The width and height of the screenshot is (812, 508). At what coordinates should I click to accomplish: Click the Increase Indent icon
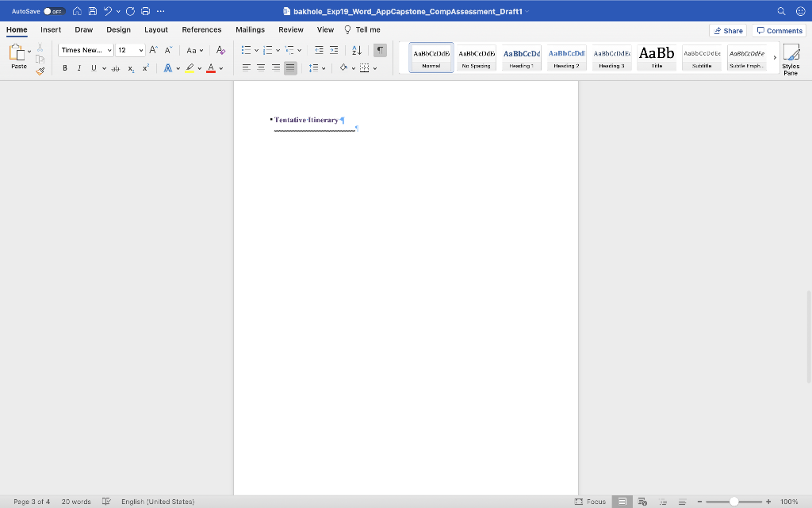pyautogui.click(x=334, y=50)
